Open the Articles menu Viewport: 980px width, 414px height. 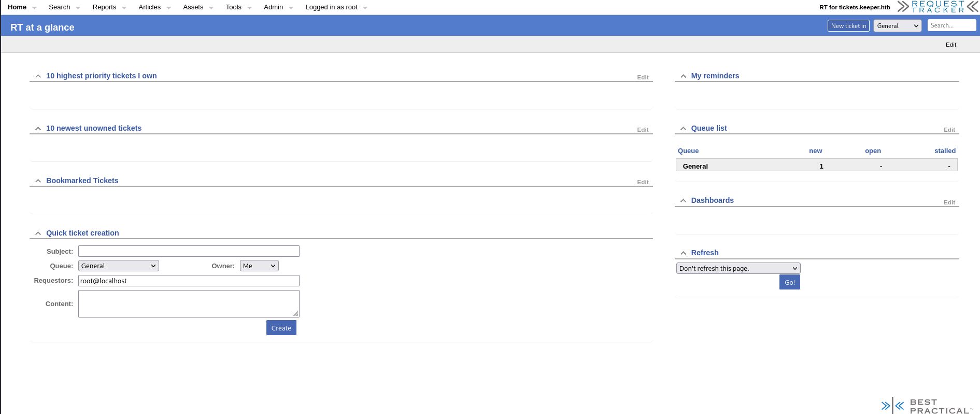tap(149, 7)
